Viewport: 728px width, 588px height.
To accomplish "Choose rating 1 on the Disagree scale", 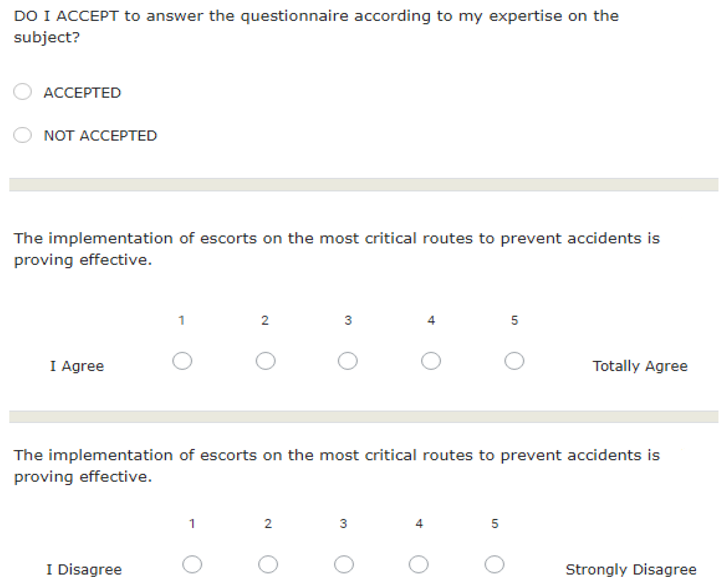I will (x=192, y=564).
